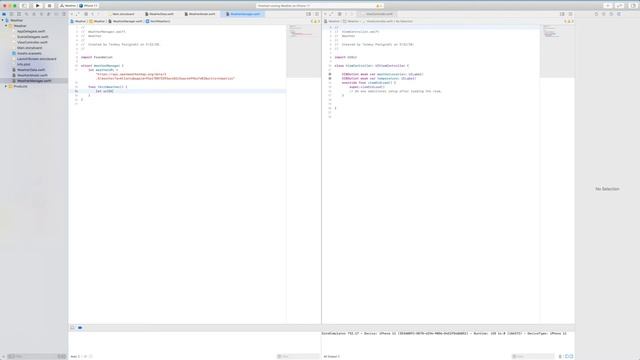Hide the debug area toggle icon
The height and width of the screenshot is (360, 640).
(x=73, y=327)
